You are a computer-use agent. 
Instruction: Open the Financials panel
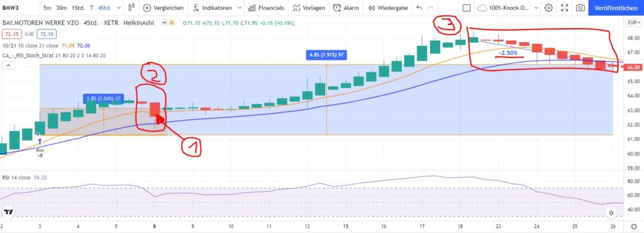[266, 8]
